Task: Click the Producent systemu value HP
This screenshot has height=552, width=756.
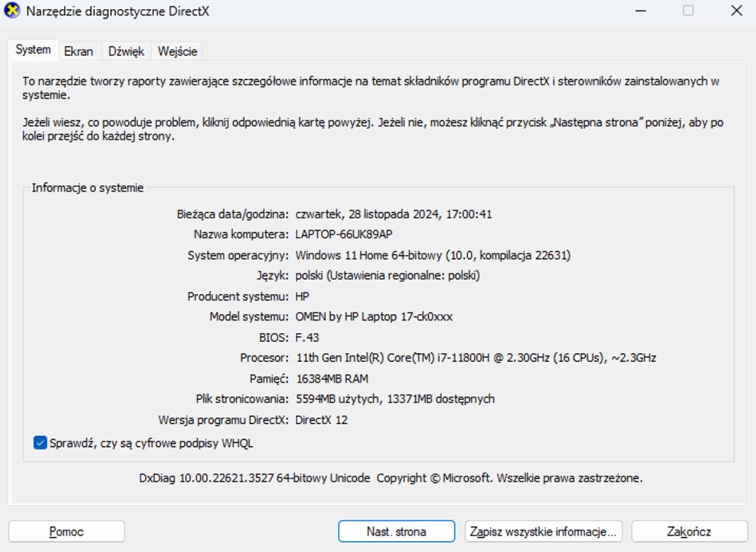Action: pos(302,296)
